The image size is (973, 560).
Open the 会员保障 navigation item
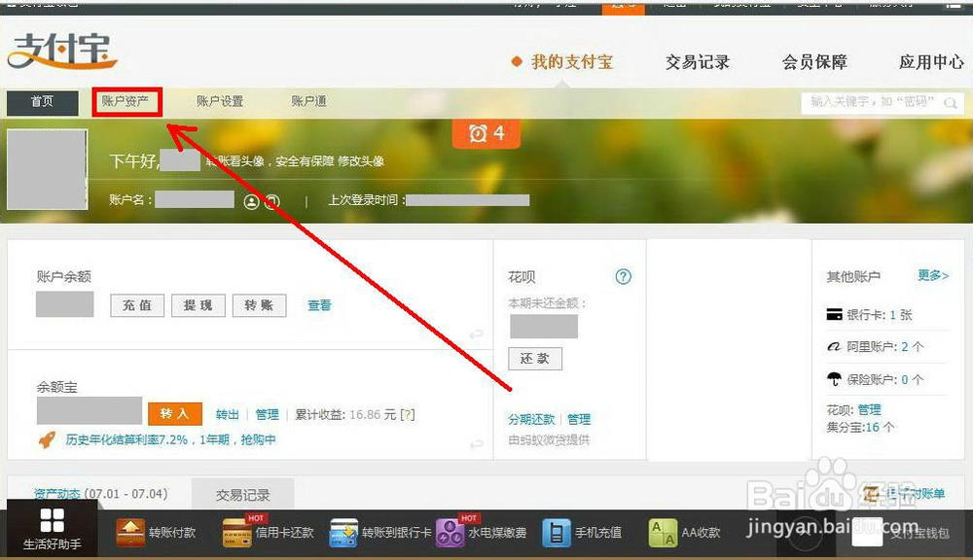click(x=814, y=62)
